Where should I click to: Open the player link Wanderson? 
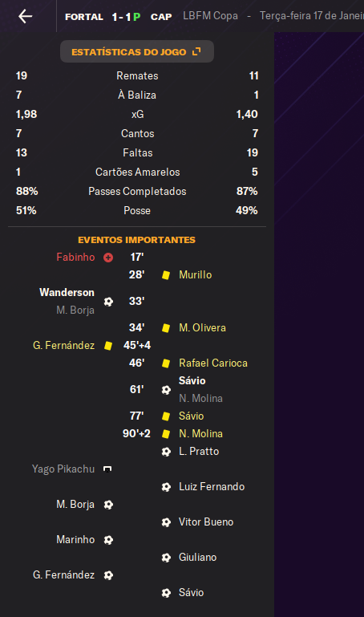[x=67, y=292]
